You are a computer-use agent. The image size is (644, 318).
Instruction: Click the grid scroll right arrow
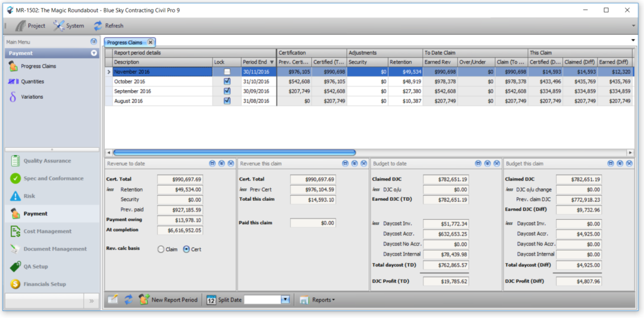click(x=630, y=152)
